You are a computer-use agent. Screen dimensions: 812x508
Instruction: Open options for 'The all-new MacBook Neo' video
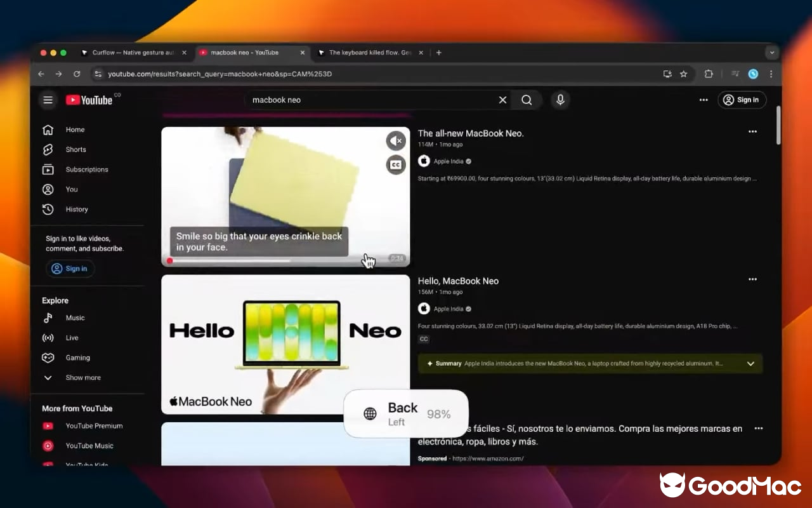(x=752, y=131)
